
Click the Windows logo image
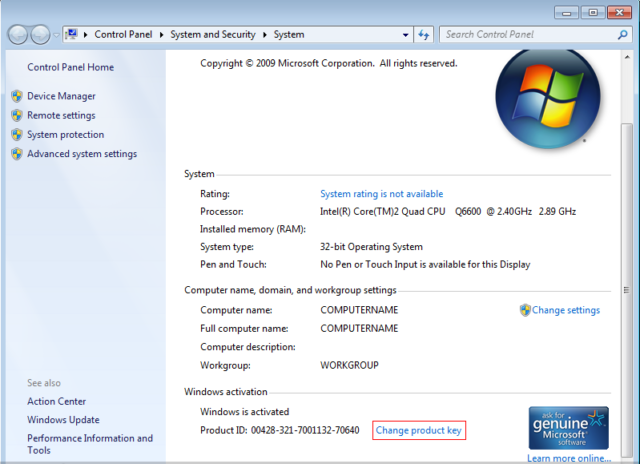(548, 97)
